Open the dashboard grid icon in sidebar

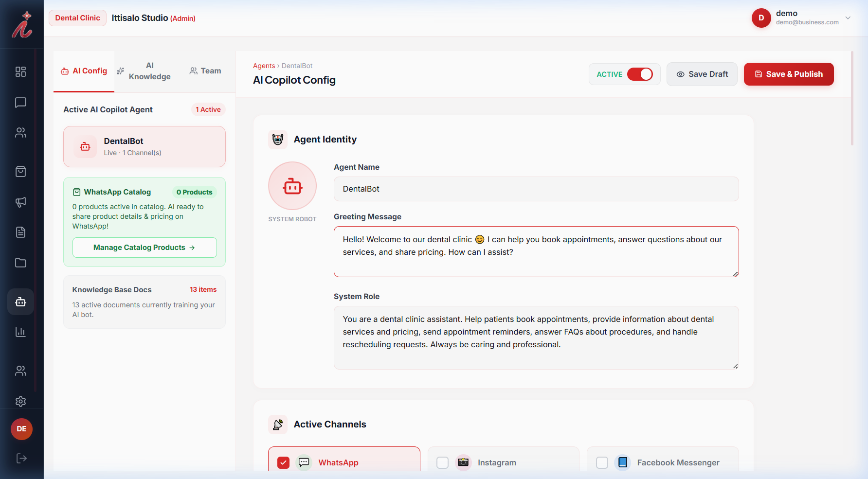[x=20, y=72]
